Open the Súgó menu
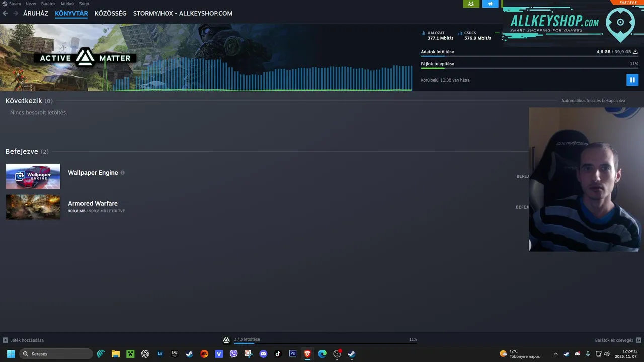 tap(84, 4)
